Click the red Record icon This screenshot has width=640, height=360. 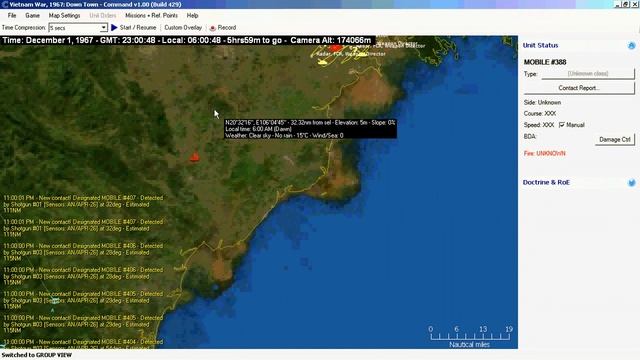tap(213, 28)
